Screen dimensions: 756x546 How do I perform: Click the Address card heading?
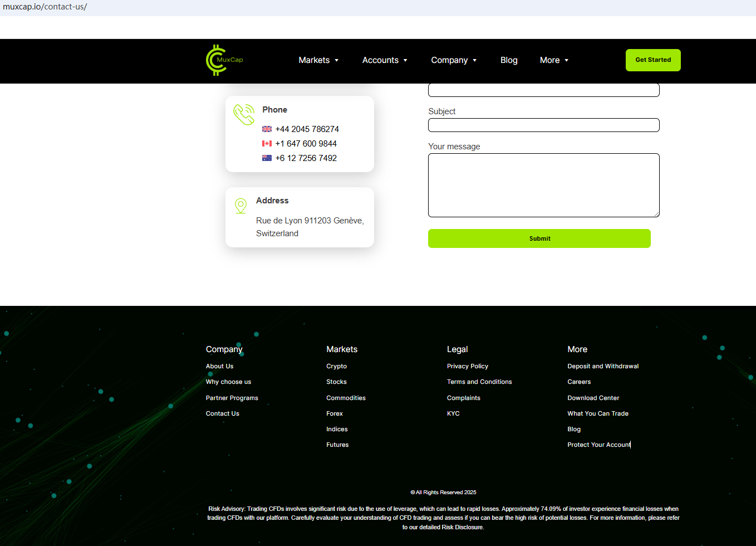[x=272, y=201]
